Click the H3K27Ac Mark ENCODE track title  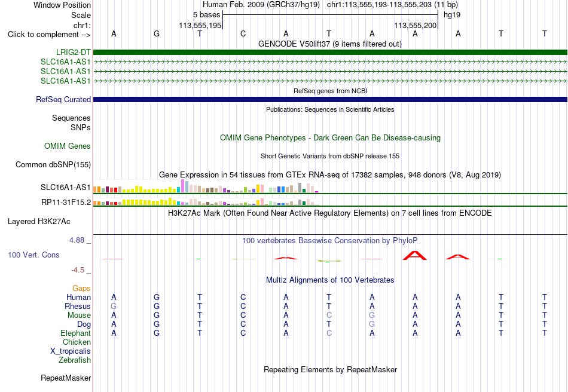pyautogui.click(x=330, y=213)
